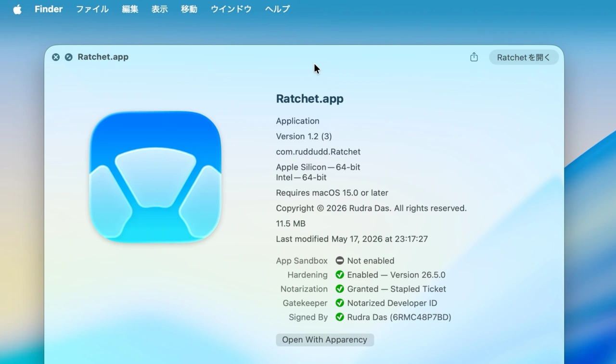Click the com.ruddudd.Ratchet bundle identifier
The height and width of the screenshot is (364, 616).
(319, 152)
